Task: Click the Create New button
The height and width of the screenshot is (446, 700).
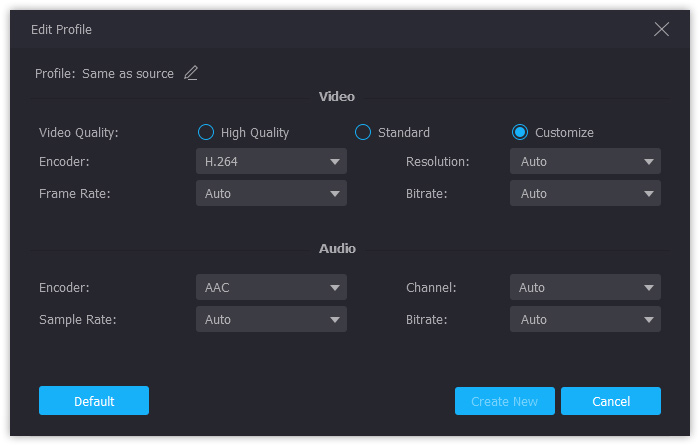Action: (x=504, y=401)
